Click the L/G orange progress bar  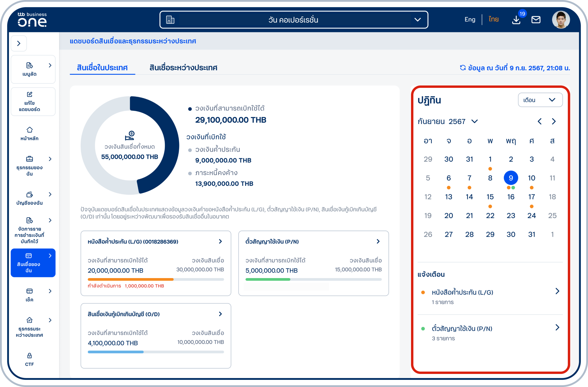131,279
